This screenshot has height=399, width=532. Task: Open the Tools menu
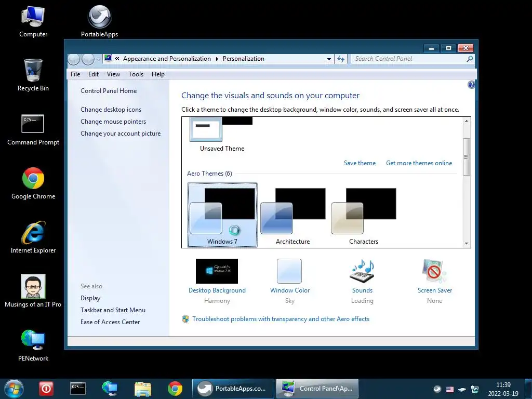[136, 74]
